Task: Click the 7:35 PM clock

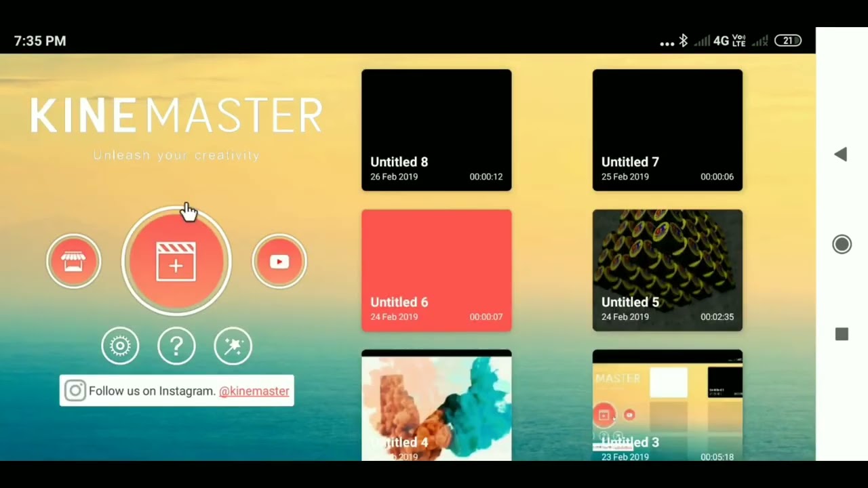Action: pyautogui.click(x=40, y=41)
